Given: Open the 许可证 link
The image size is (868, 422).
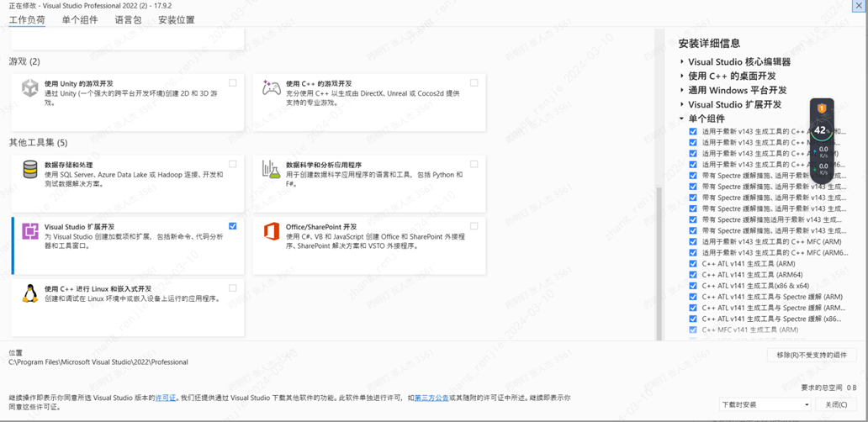Looking at the screenshot, I should (166, 398).
